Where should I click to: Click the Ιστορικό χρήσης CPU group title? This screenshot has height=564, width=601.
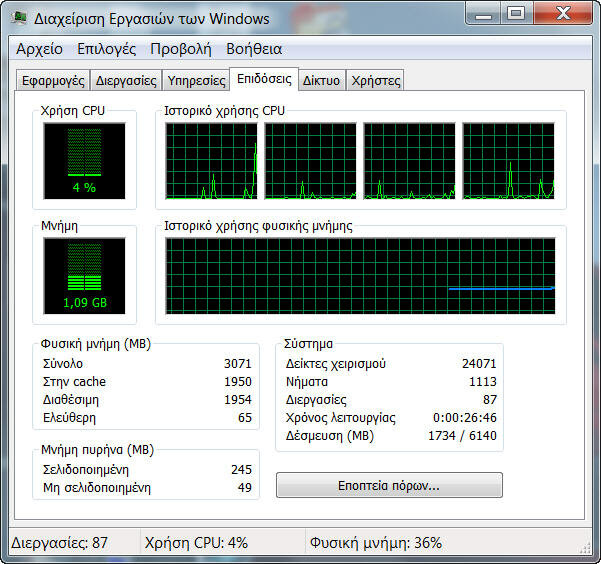[x=225, y=111]
